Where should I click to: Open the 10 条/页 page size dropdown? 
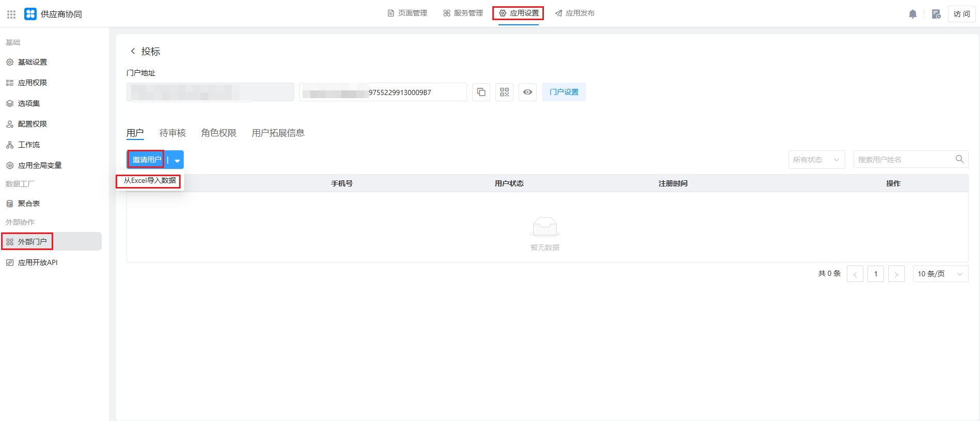click(x=940, y=274)
